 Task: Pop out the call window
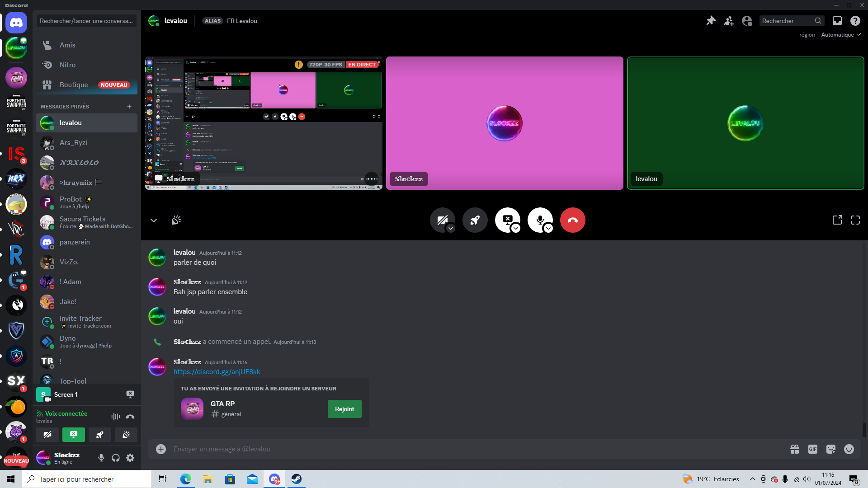(x=837, y=220)
